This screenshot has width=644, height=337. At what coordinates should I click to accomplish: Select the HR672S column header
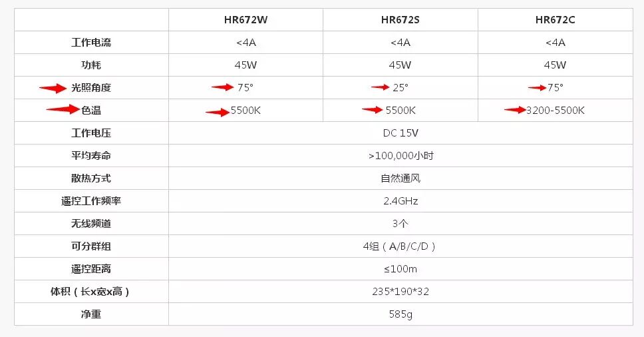pos(401,20)
